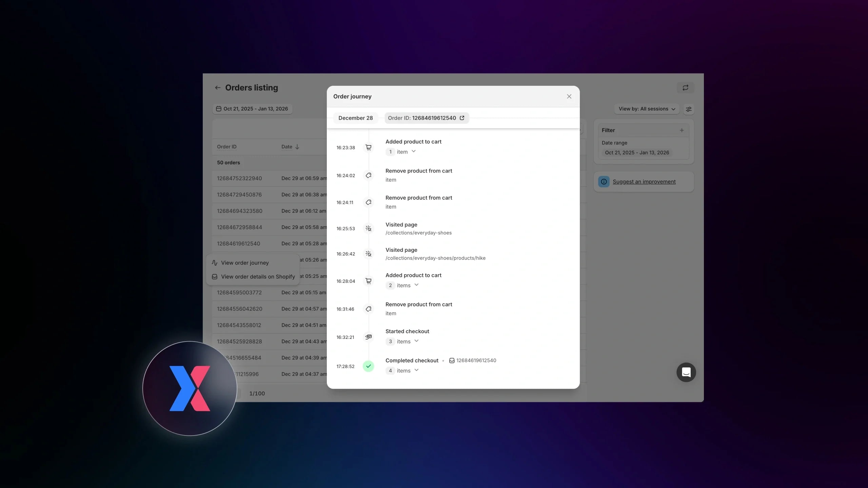The width and height of the screenshot is (868, 488).
Task: Click the filter date range chip in Filter panel
Action: point(637,152)
